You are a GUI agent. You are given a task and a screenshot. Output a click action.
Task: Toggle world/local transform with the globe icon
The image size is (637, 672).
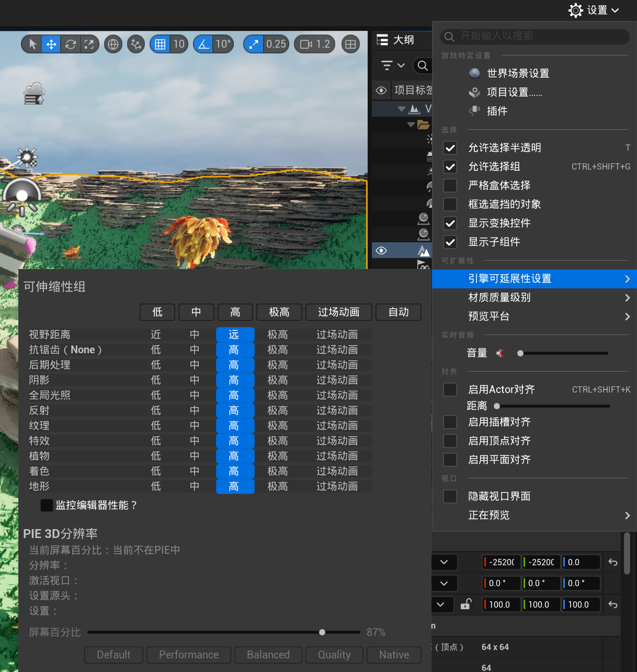point(113,44)
